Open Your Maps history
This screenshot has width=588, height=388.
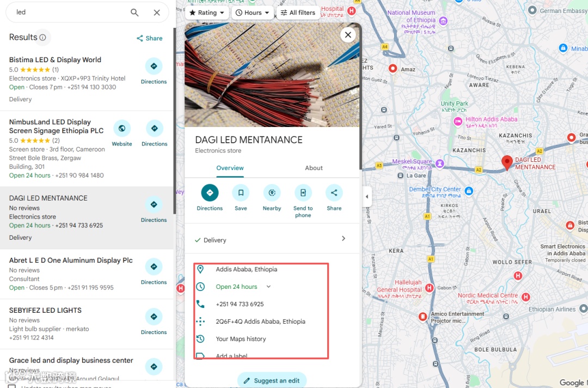(241, 339)
